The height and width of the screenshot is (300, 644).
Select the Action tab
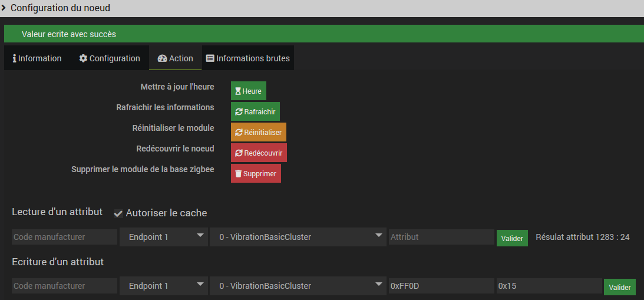click(x=176, y=58)
